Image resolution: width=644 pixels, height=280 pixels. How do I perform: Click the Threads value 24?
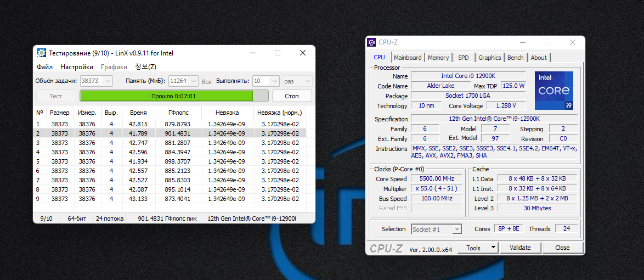(566, 228)
